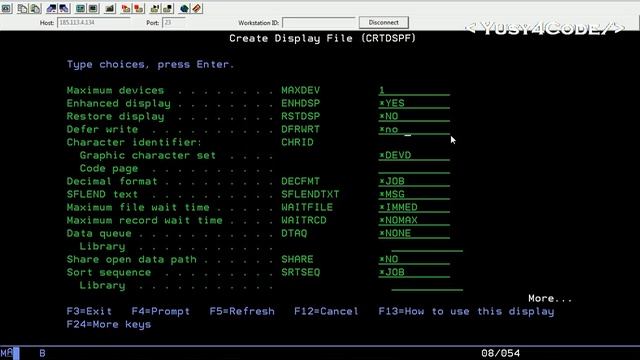Click the F24=More keys hotspot
The image size is (640, 360).
tap(109, 324)
